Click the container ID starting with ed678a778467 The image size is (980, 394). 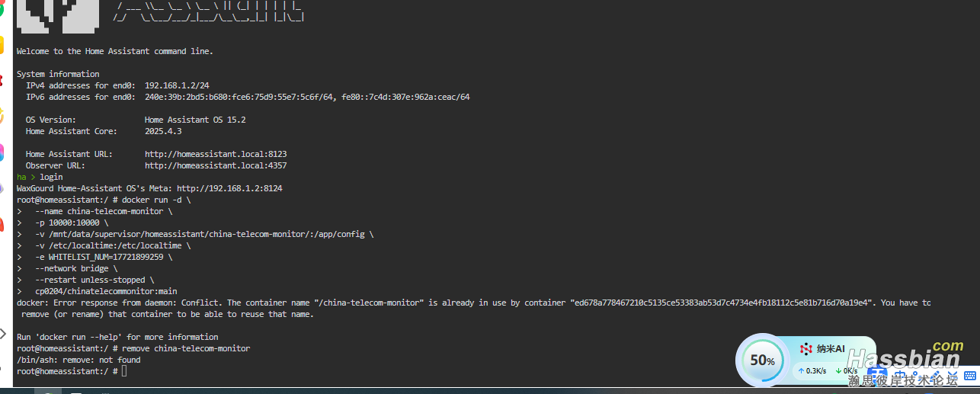[x=723, y=303]
